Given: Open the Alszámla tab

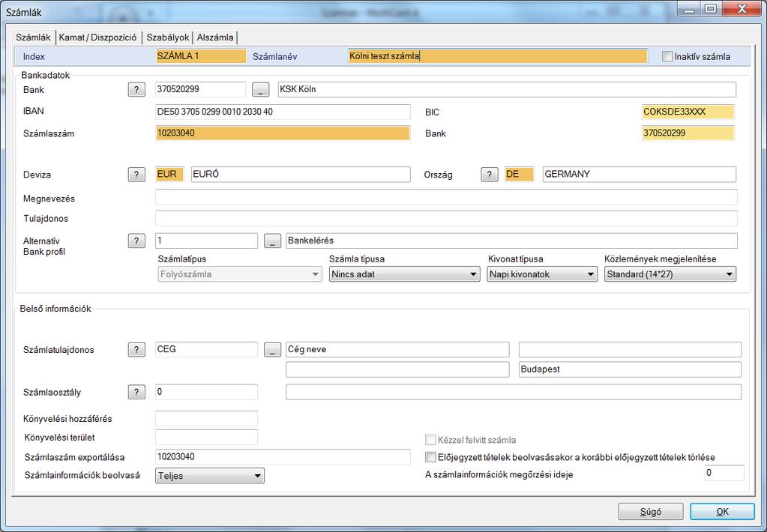Looking at the screenshot, I should 215,37.
